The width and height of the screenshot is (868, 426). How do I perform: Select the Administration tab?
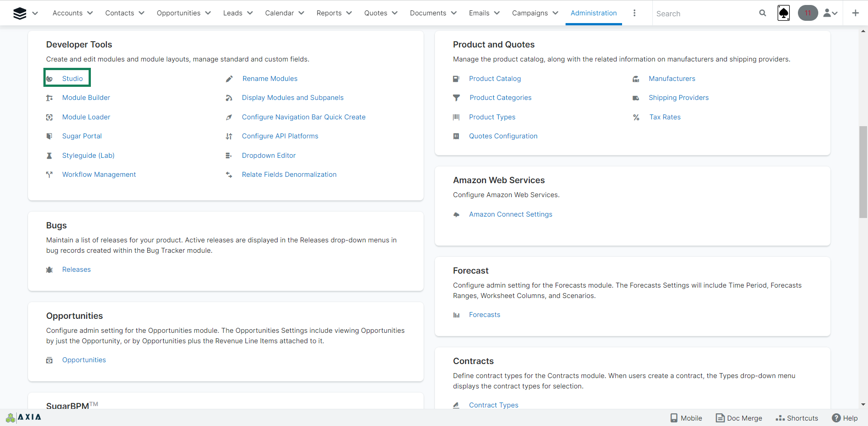594,13
